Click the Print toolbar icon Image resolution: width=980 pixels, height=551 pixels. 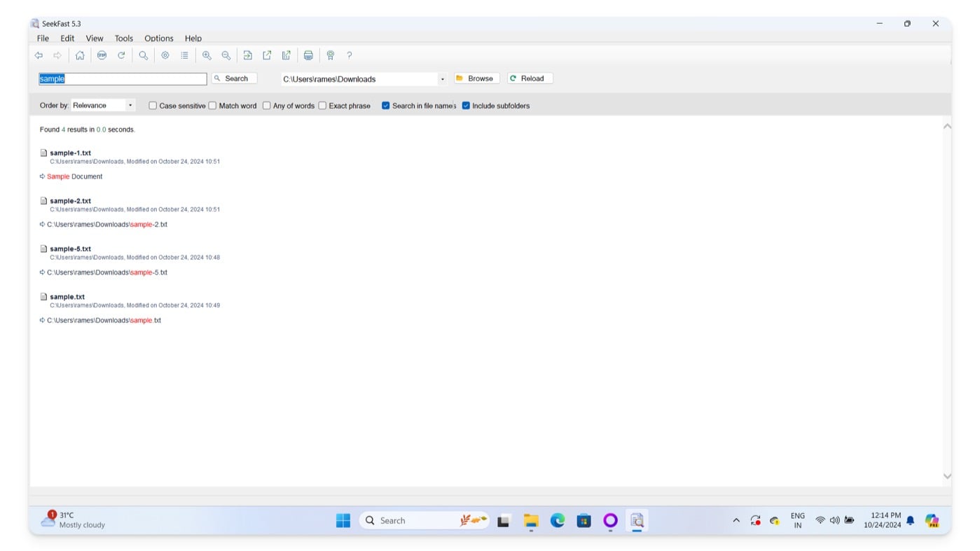[308, 55]
